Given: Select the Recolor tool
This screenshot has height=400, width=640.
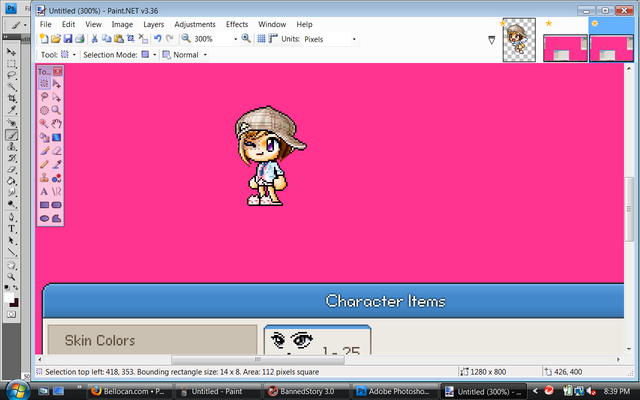Looking at the screenshot, I should [57, 178].
